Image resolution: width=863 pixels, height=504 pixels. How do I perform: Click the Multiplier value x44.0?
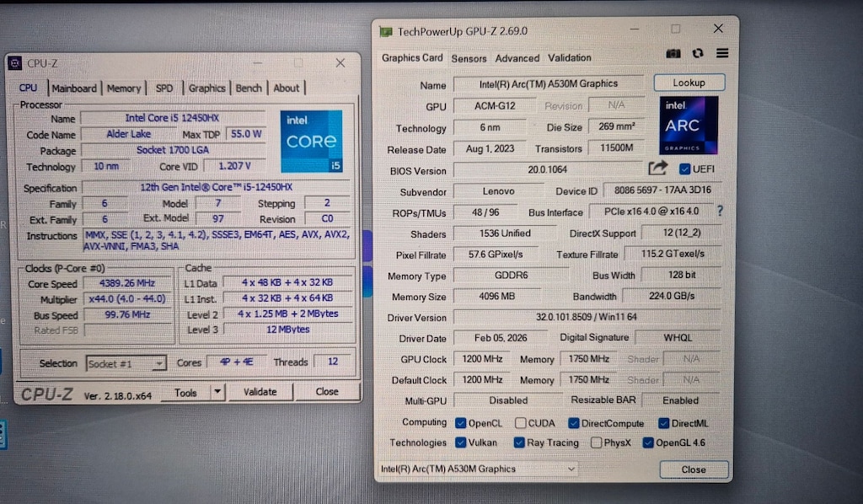(x=127, y=298)
